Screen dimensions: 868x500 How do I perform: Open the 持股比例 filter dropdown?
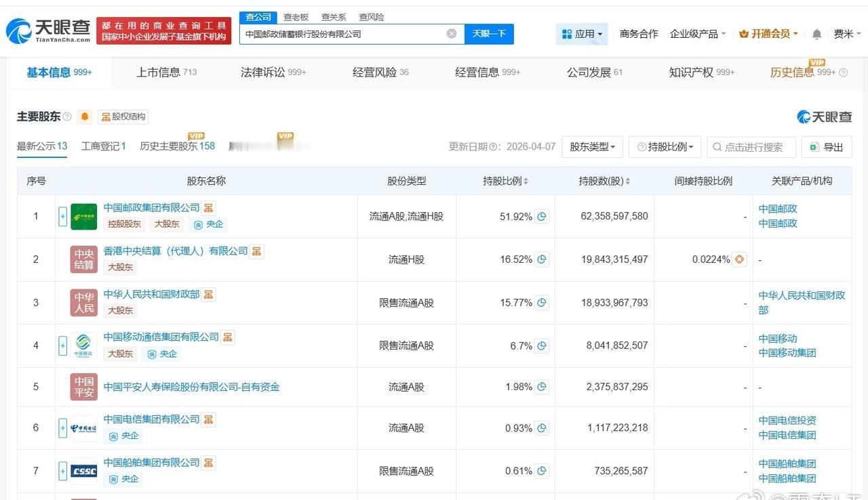[x=665, y=147]
